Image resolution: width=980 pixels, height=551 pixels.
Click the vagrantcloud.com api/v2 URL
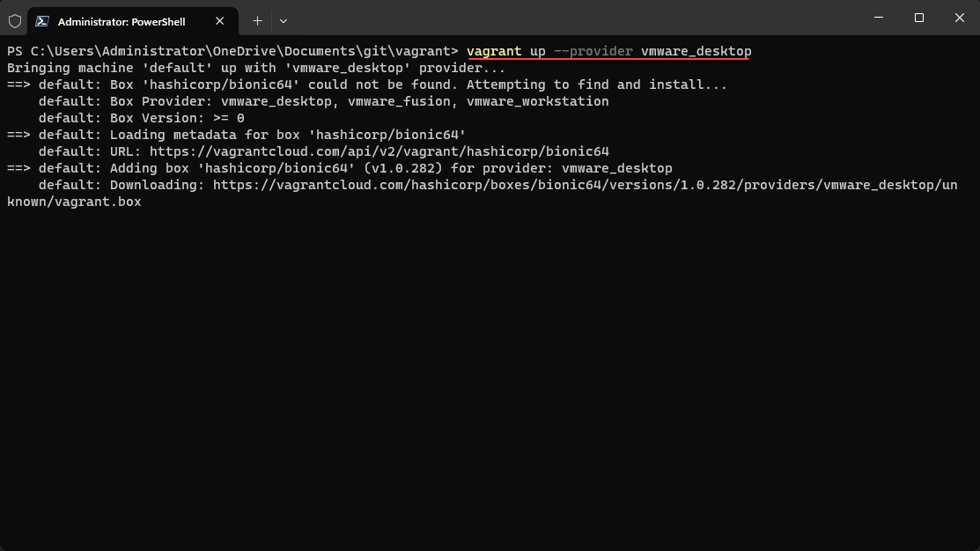(x=379, y=151)
